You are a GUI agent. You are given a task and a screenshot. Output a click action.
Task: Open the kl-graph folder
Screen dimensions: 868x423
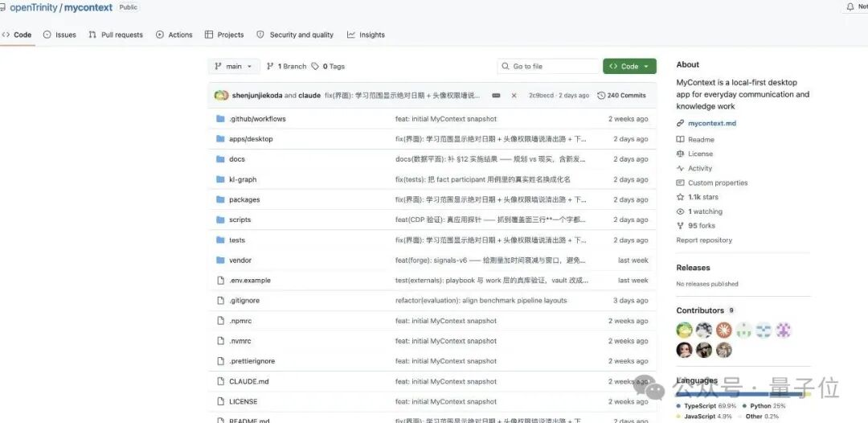pyautogui.click(x=243, y=179)
